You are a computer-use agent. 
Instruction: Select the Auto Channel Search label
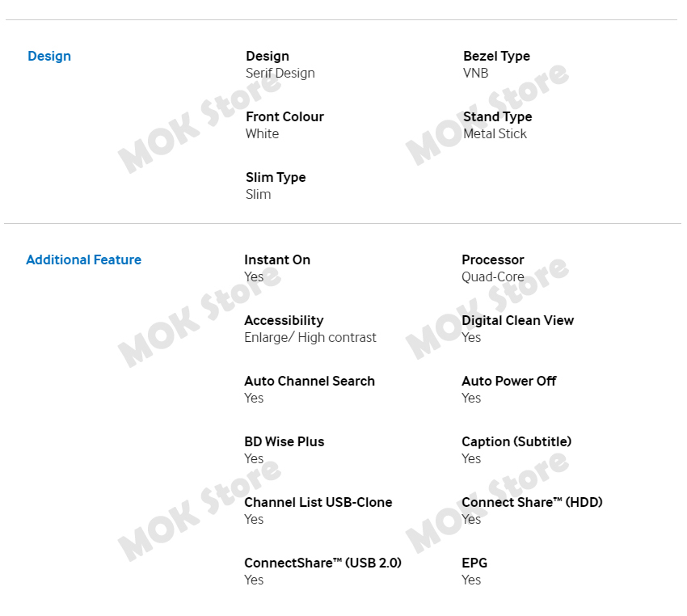coord(309,382)
